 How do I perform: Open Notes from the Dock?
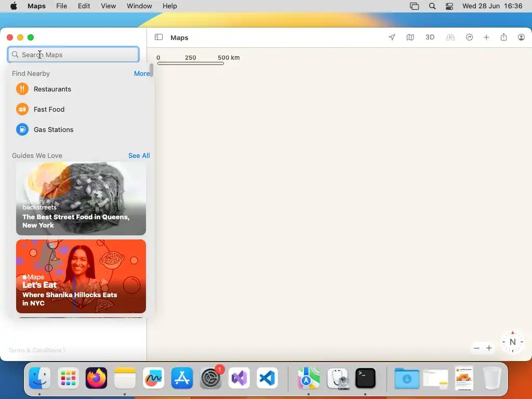tap(125, 378)
